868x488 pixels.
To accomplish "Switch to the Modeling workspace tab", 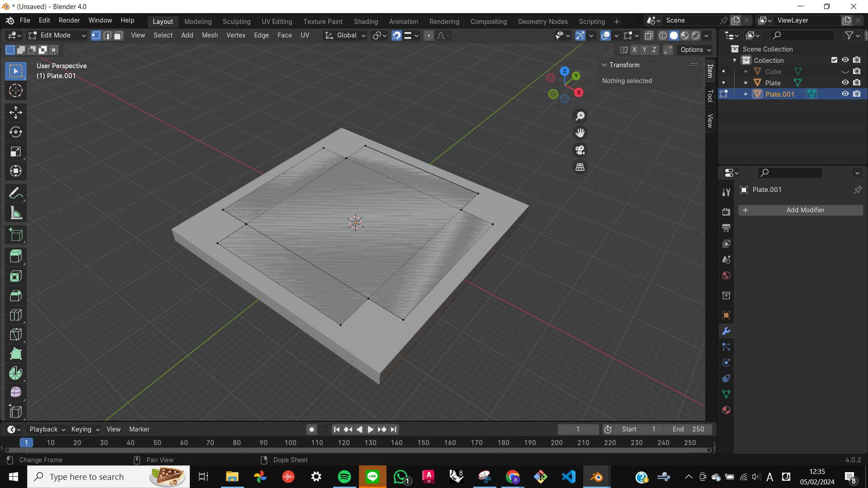I will tap(198, 21).
